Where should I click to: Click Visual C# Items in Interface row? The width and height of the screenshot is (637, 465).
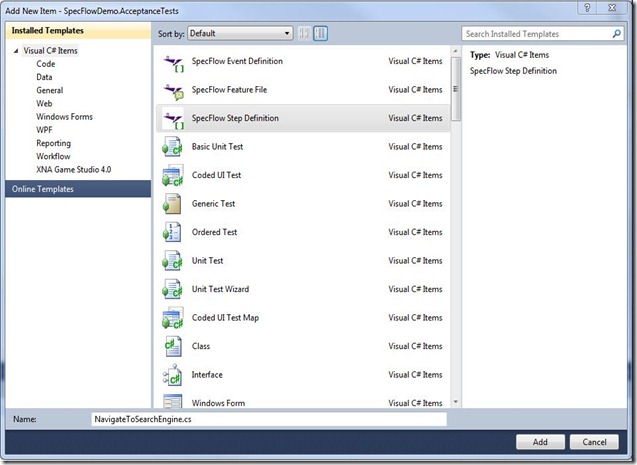tap(415, 374)
